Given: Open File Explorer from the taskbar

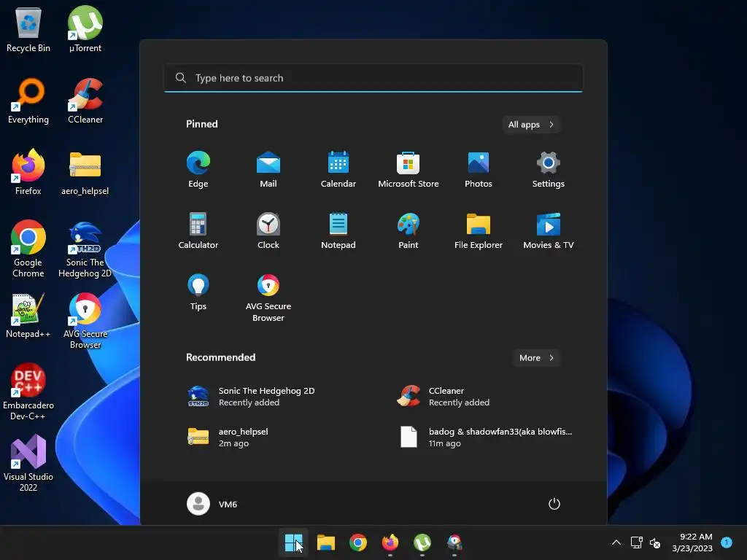Looking at the screenshot, I should pyautogui.click(x=326, y=542).
